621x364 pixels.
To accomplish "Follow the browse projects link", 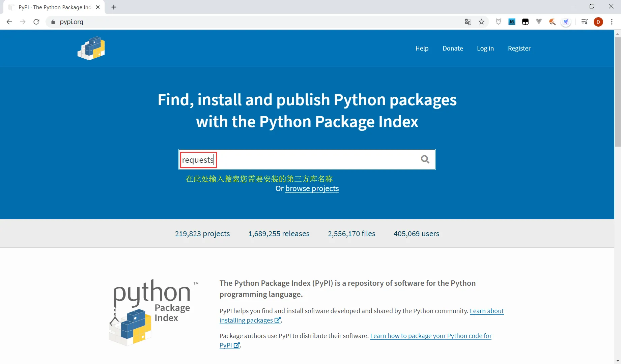I will pyautogui.click(x=312, y=188).
